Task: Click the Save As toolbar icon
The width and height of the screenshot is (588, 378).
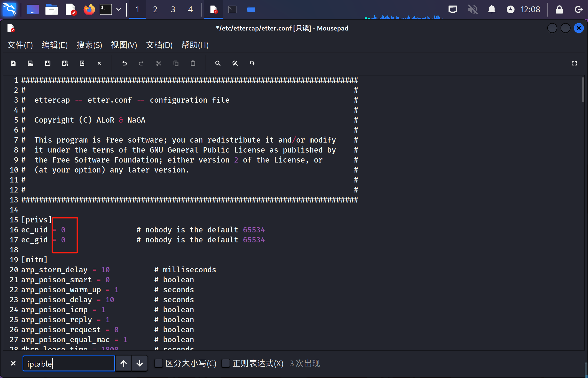Action: tap(65, 63)
